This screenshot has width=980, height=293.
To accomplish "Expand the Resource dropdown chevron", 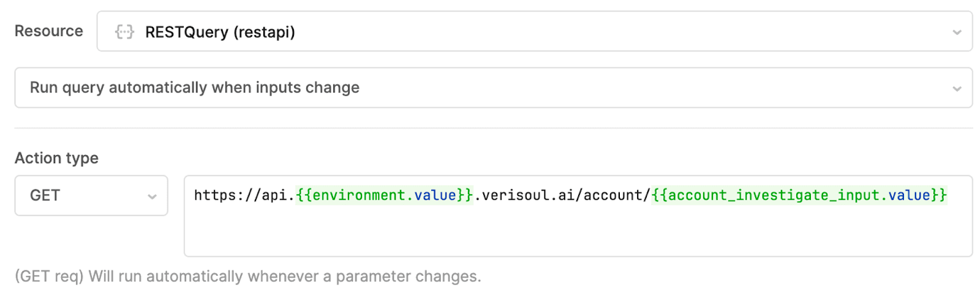I will pos(956,32).
